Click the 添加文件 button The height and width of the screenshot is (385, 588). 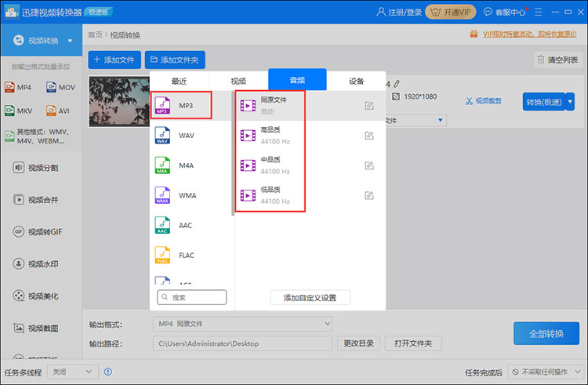(114, 60)
